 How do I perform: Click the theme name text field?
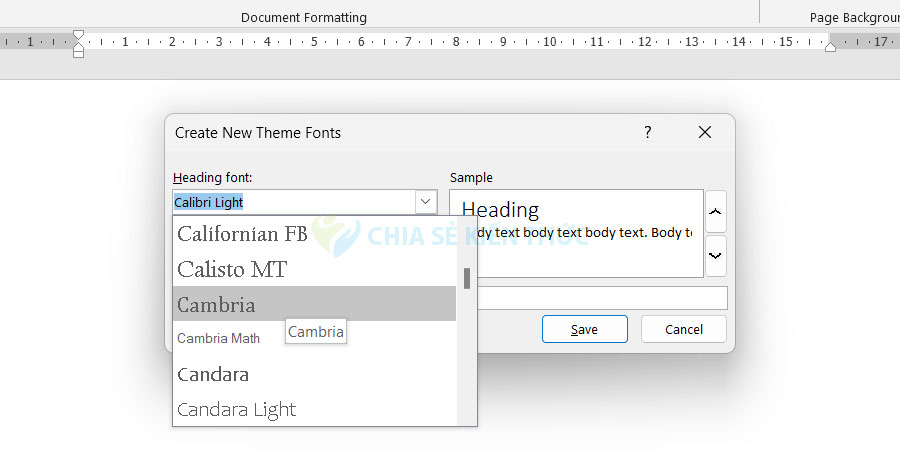click(x=602, y=298)
